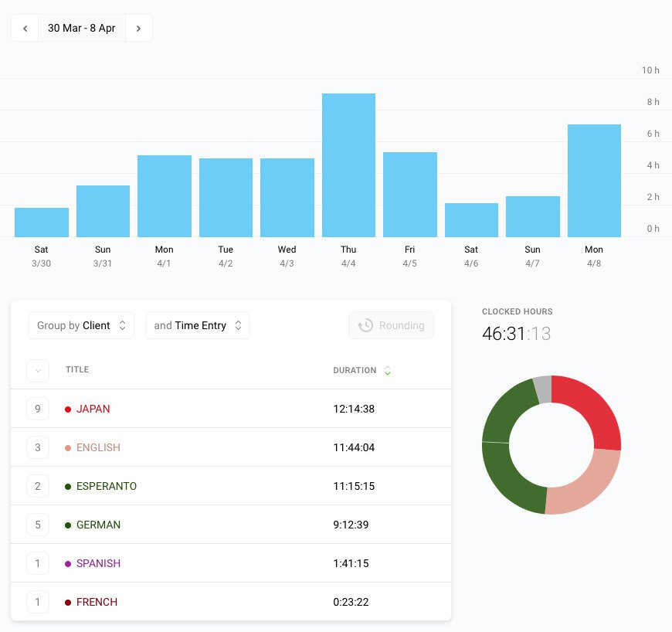Screen dimensions: 672x632
Task: Click the Tue 4/2 bar in chart
Action: 226,198
